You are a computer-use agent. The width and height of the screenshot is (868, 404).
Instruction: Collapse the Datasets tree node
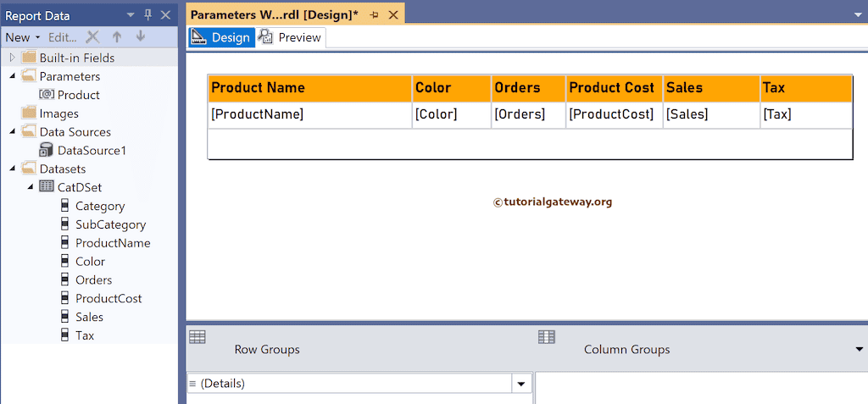point(12,169)
